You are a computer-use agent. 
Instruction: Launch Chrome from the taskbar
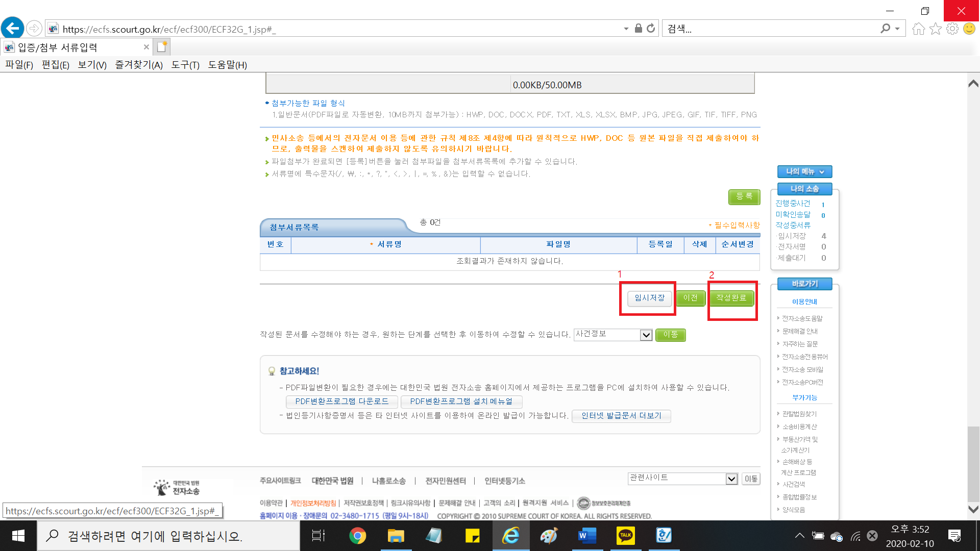click(x=357, y=536)
